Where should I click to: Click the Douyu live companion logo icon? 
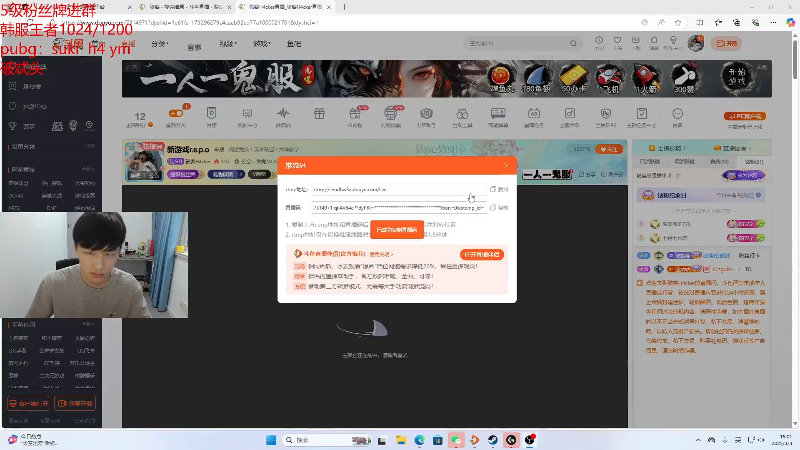298,254
